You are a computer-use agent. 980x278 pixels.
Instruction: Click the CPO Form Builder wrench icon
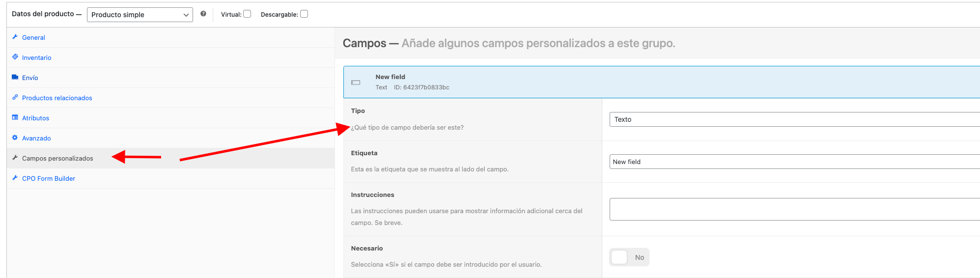point(15,178)
